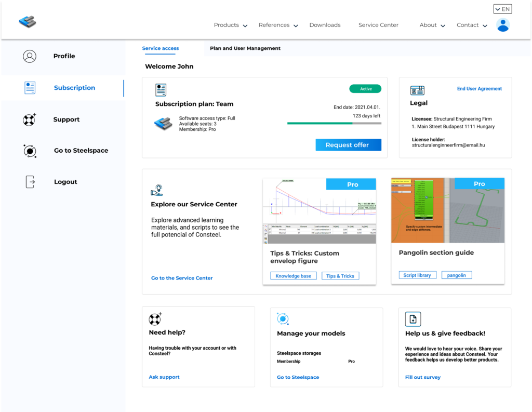This screenshot has height=412, width=532.
Task: Click the Tips & Tricks tag button
Action: pyautogui.click(x=340, y=276)
